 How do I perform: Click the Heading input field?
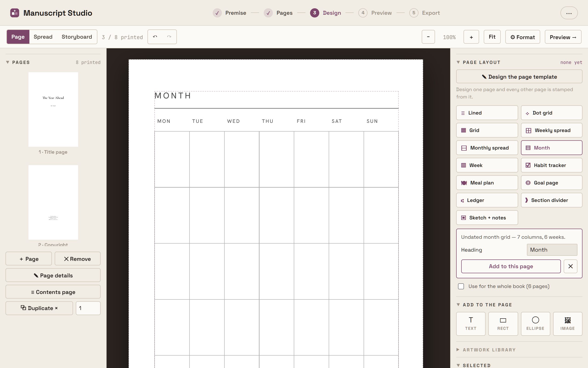click(x=552, y=250)
